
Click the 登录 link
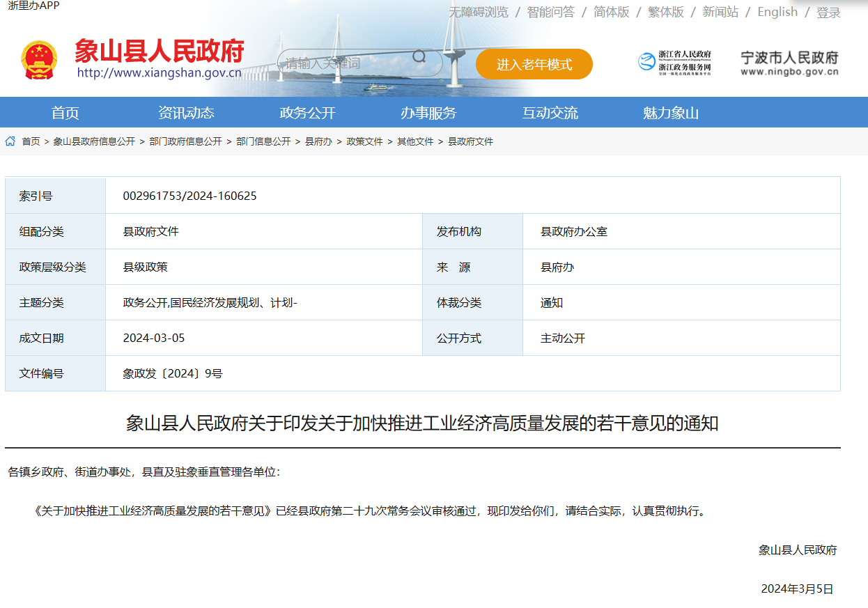(830, 12)
